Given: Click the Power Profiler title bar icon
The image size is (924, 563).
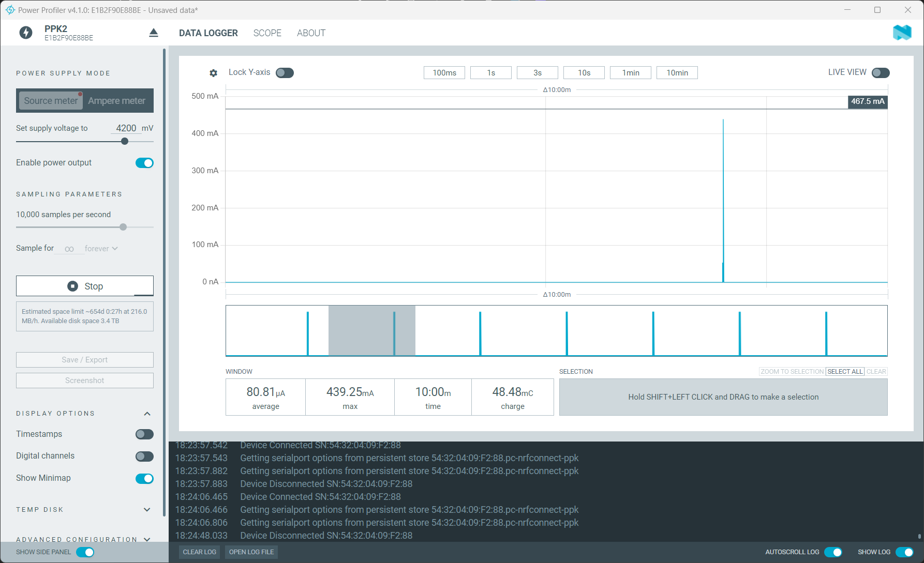Looking at the screenshot, I should coord(10,10).
